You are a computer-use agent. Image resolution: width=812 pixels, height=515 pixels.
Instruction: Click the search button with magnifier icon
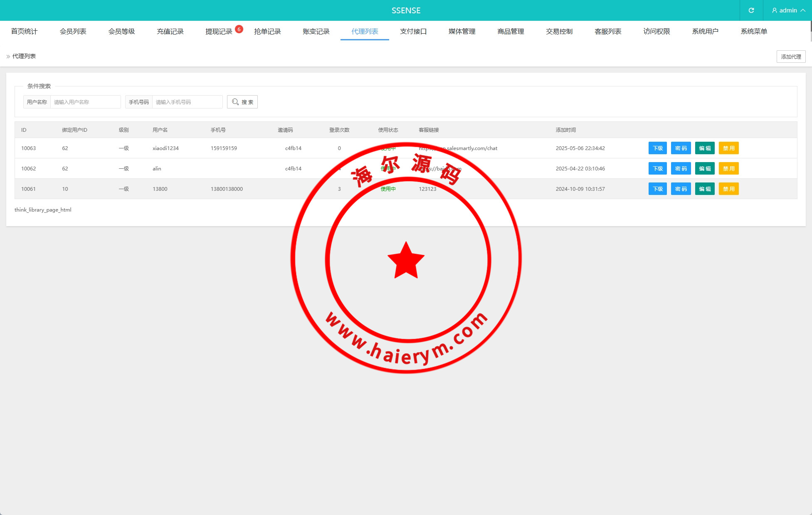[242, 102]
